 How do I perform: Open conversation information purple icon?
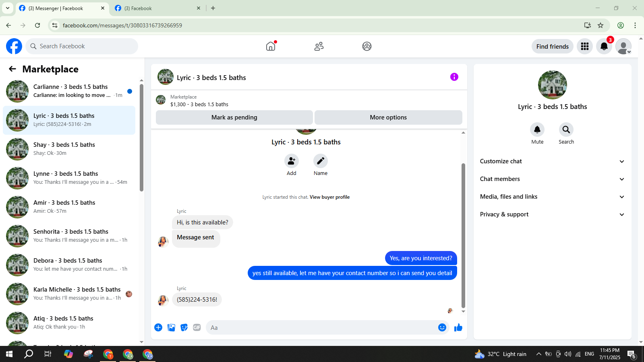click(454, 77)
